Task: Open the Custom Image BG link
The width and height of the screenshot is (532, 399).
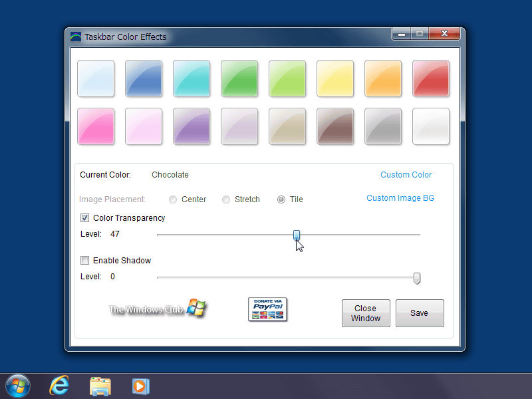Action: click(400, 198)
